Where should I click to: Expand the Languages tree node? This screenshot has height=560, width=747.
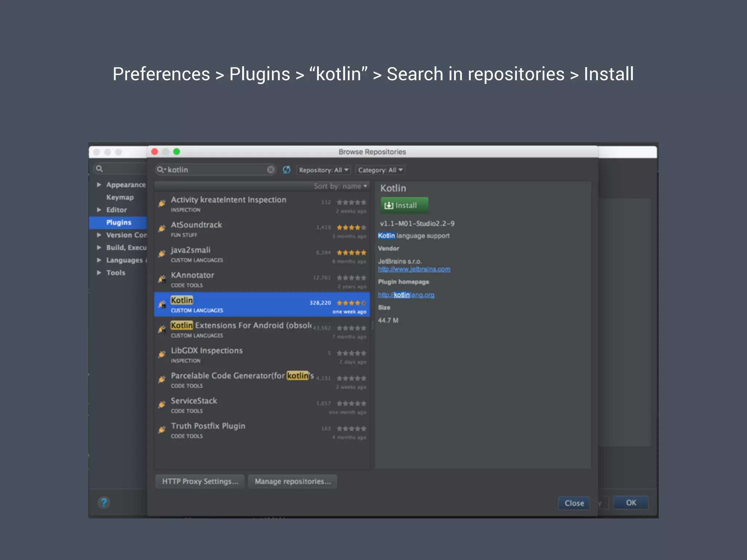click(x=99, y=260)
